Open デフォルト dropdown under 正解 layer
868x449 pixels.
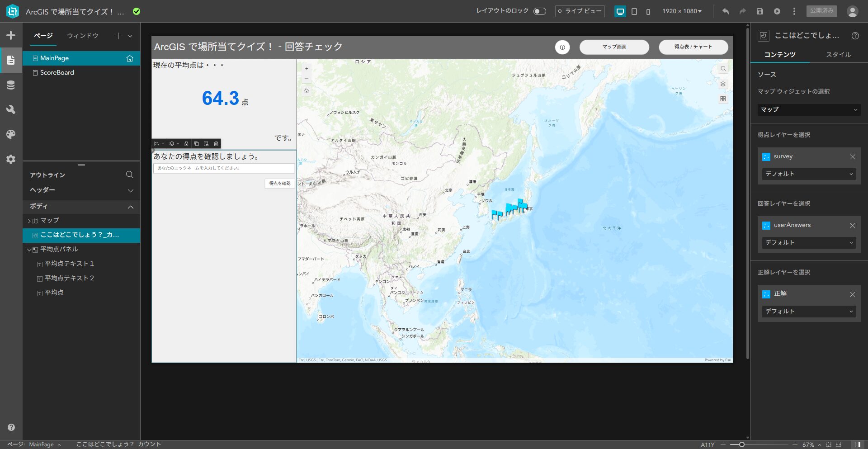[x=809, y=312]
